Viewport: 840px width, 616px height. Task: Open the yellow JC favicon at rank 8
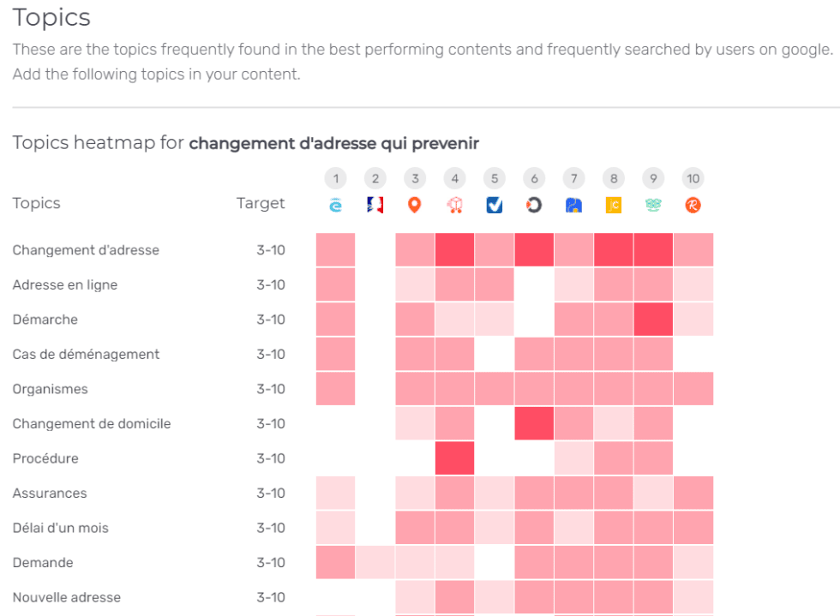pyautogui.click(x=613, y=205)
